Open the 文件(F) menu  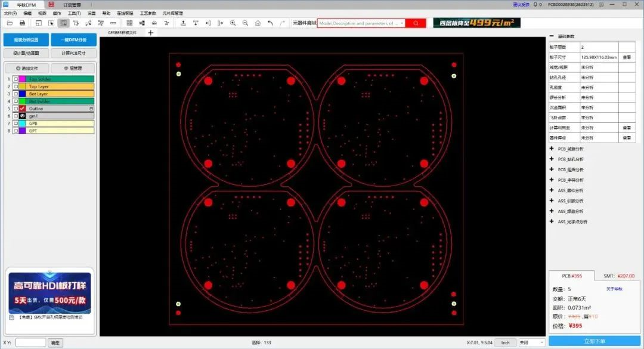(x=10, y=13)
